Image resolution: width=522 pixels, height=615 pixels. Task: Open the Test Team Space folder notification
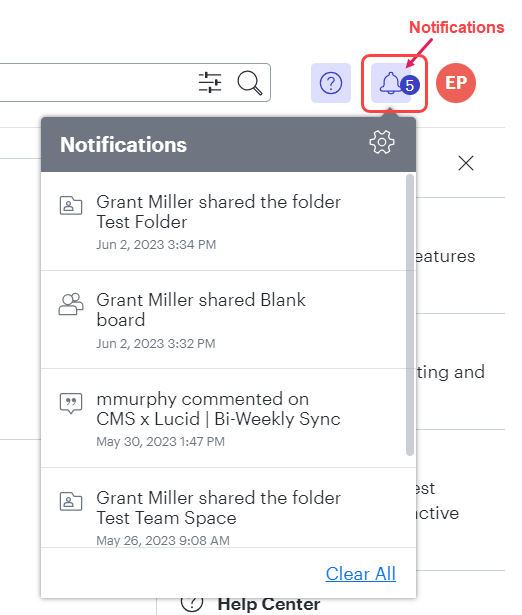click(224, 508)
